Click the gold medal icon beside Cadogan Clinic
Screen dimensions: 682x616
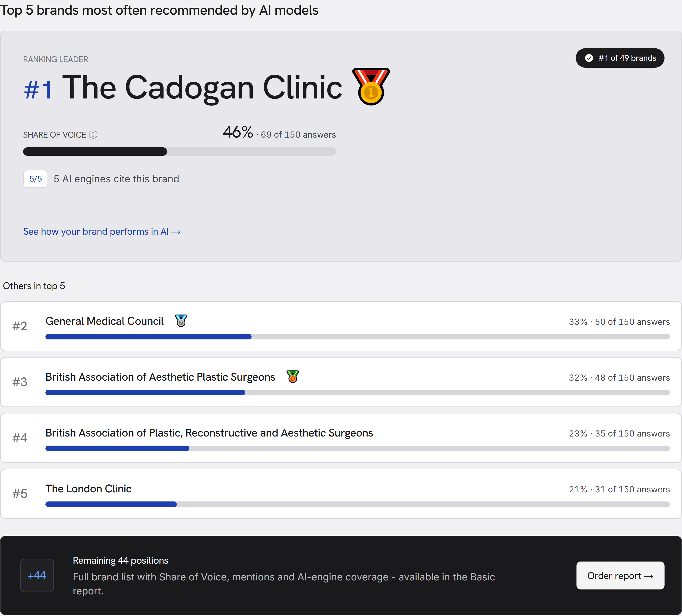pos(371,87)
